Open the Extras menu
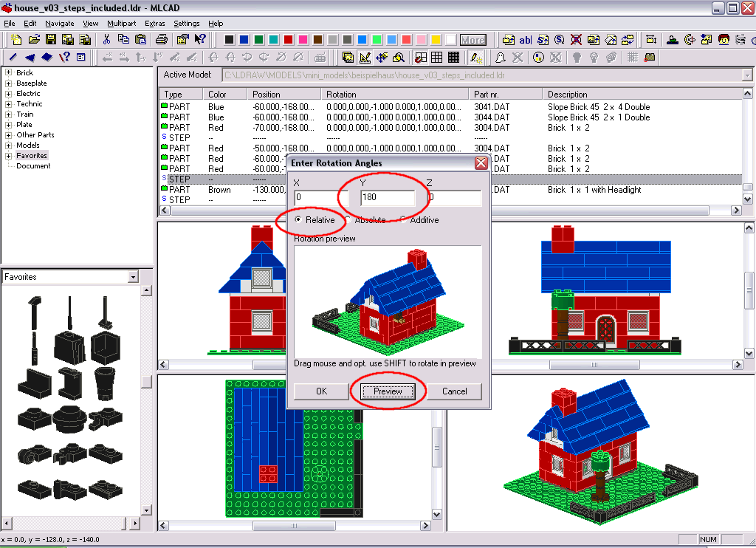This screenshot has height=548, width=756. [x=155, y=23]
